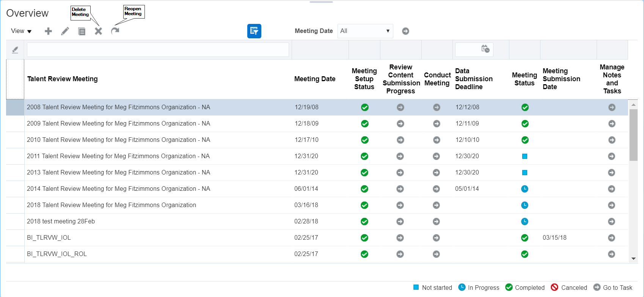Open the View menu
This screenshot has height=297, width=644.
(21, 31)
